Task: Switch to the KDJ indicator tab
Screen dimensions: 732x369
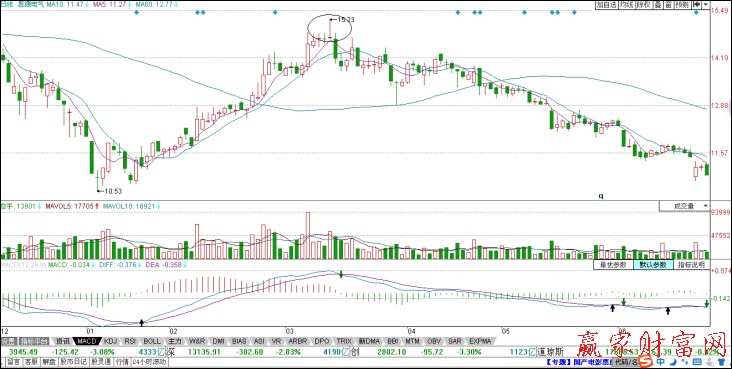Action: pos(112,341)
